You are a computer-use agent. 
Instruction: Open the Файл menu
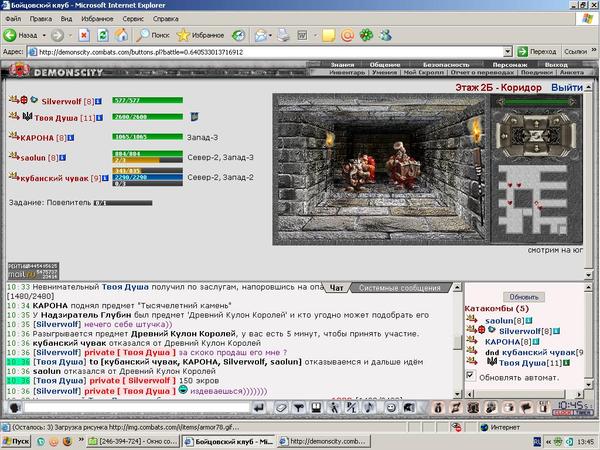tap(13, 19)
